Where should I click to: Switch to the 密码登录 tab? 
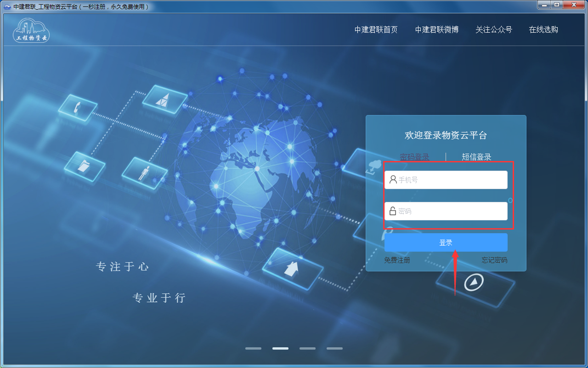click(415, 157)
